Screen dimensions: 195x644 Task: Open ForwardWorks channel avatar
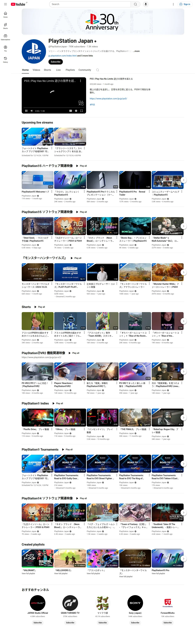[168, 603]
